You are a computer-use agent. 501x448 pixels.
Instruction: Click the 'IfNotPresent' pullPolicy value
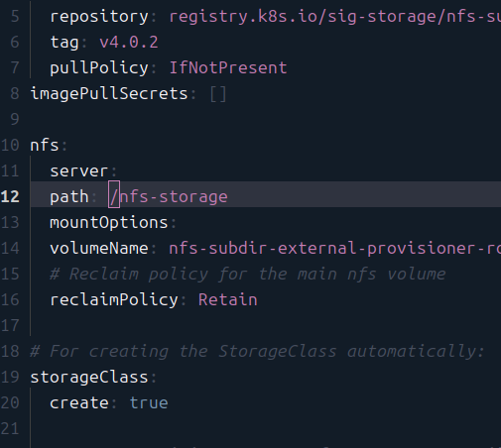(x=228, y=68)
